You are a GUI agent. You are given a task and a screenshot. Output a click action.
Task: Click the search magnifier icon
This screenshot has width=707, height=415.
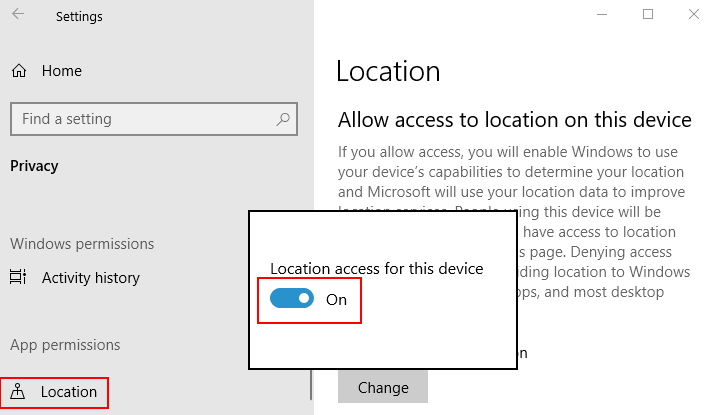pos(283,119)
